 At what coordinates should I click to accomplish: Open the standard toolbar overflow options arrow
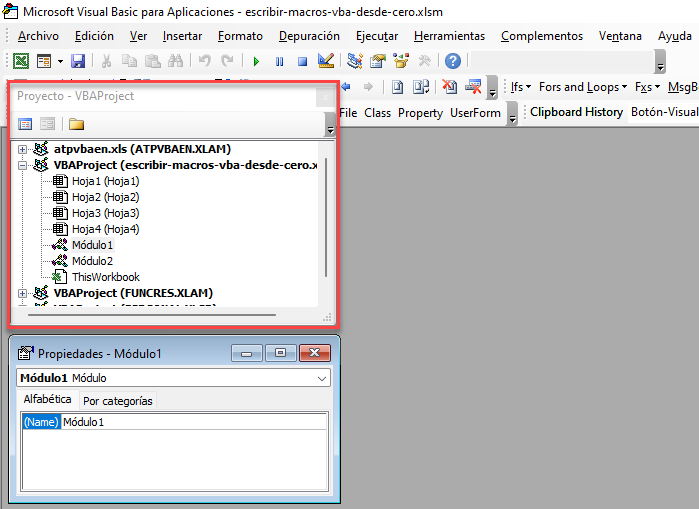660,62
